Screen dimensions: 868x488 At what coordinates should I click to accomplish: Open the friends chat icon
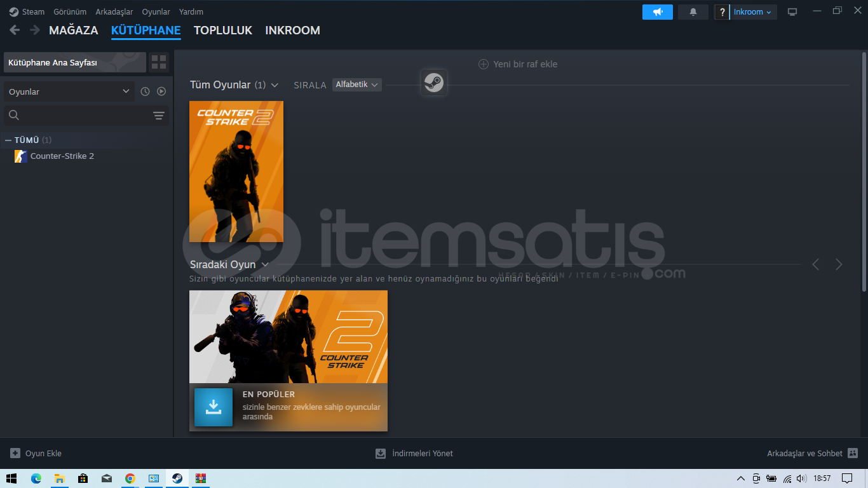(853, 454)
